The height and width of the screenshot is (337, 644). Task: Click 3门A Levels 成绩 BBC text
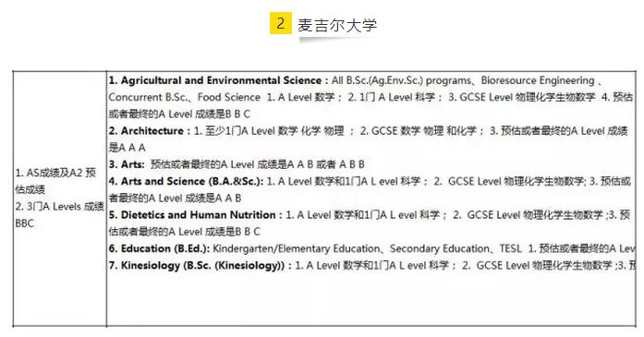(x=59, y=215)
